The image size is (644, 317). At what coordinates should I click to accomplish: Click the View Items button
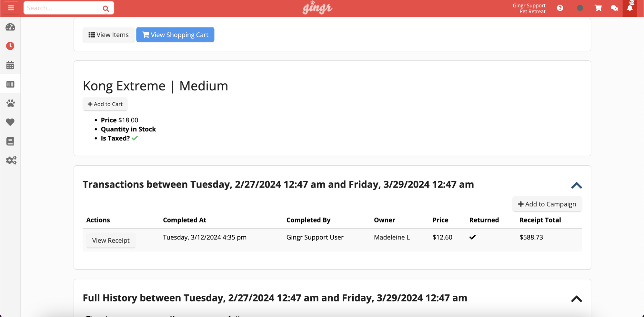click(x=108, y=35)
